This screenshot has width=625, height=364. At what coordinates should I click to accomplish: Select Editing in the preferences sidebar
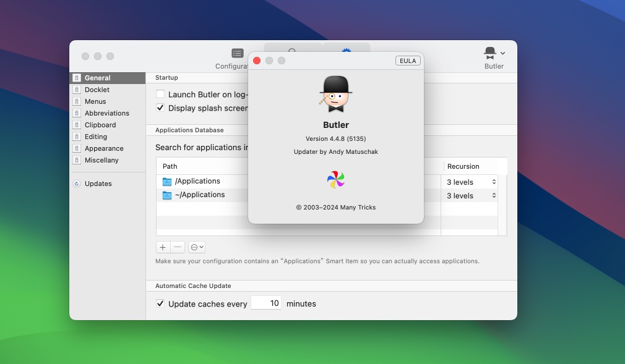click(x=97, y=137)
